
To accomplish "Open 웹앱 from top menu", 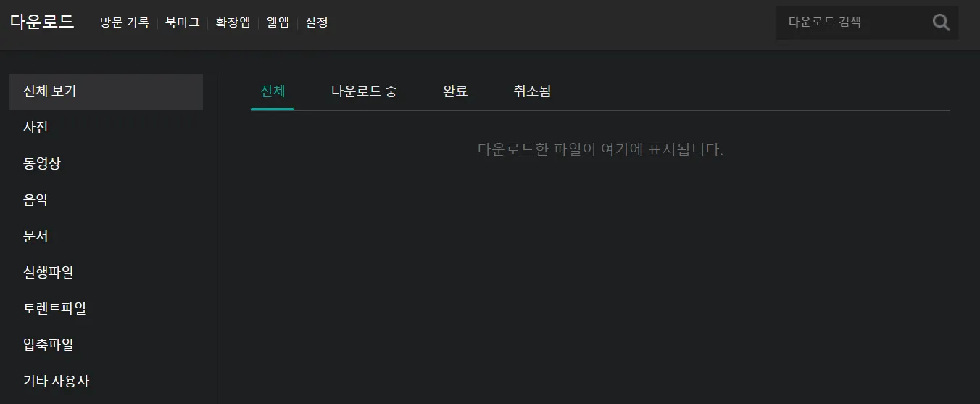I will coord(278,22).
